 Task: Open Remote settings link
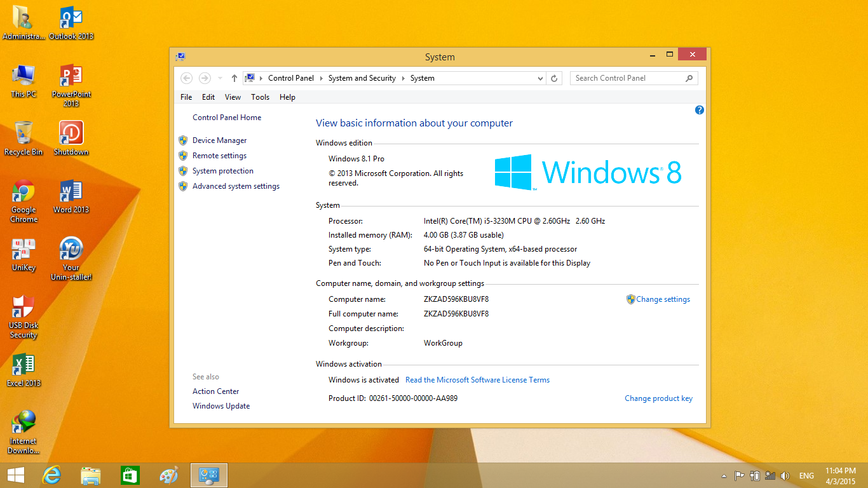tap(220, 156)
